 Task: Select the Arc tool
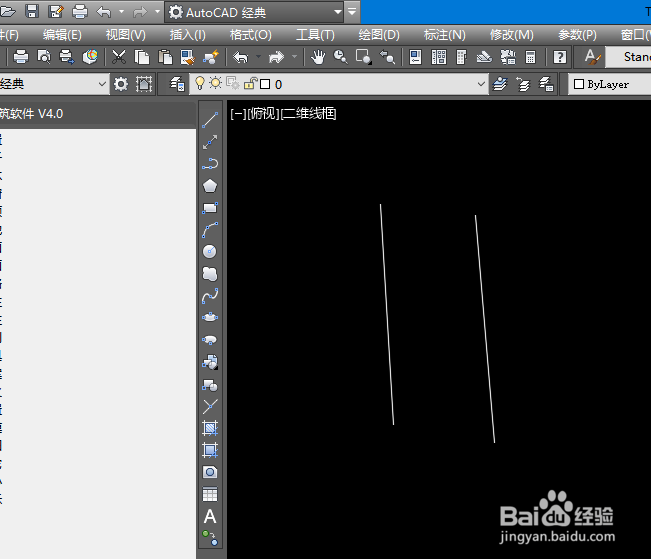[210, 230]
